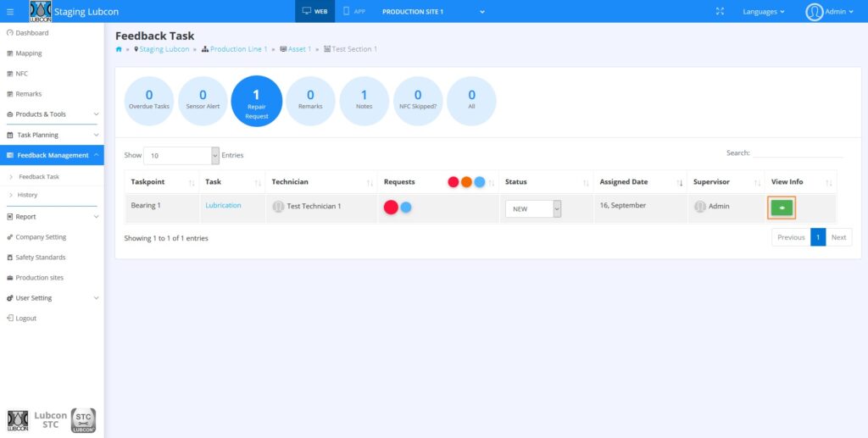This screenshot has height=438, width=868.
Task: Filter by All circle
Action: (x=471, y=101)
